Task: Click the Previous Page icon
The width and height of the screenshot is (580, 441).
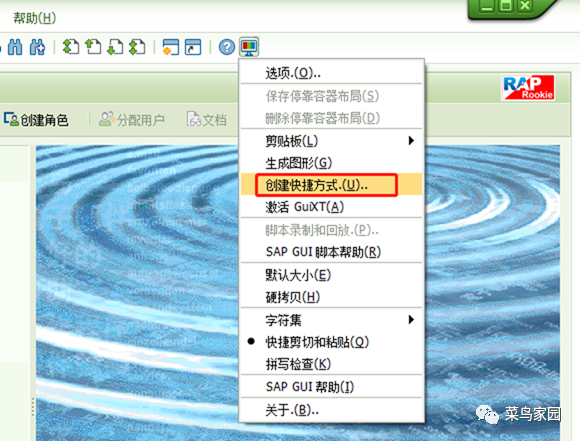Action: (x=93, y=47)
